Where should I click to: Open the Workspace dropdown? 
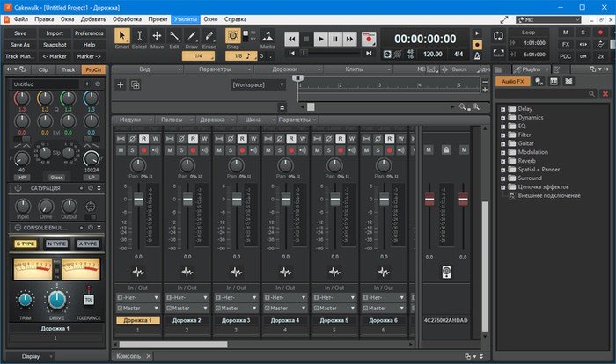coord(258,84)
